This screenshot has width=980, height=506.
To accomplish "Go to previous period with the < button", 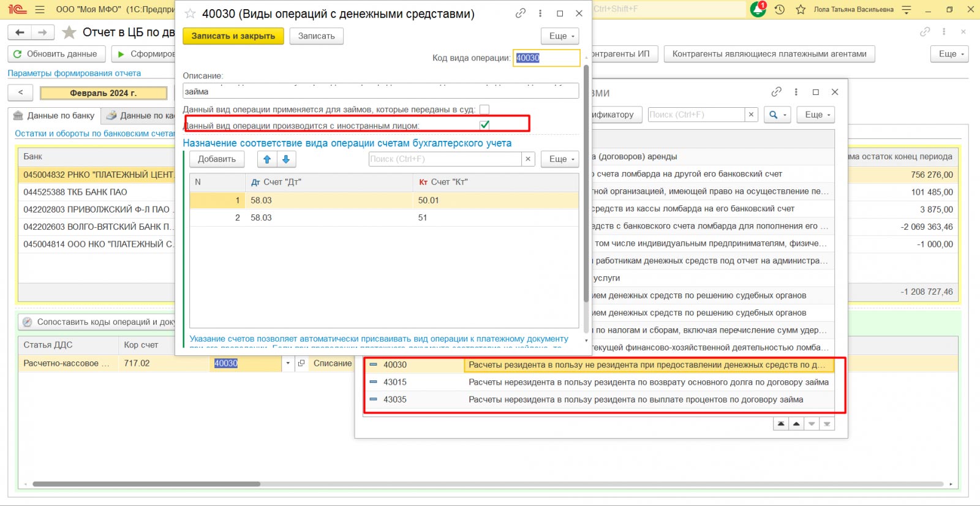I will pyautogui.click(x=21, y=93).
